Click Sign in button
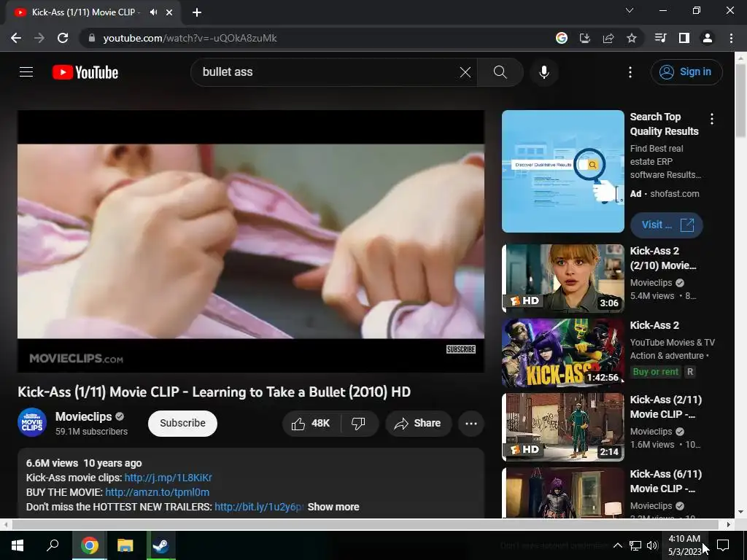 pos(686,72)
